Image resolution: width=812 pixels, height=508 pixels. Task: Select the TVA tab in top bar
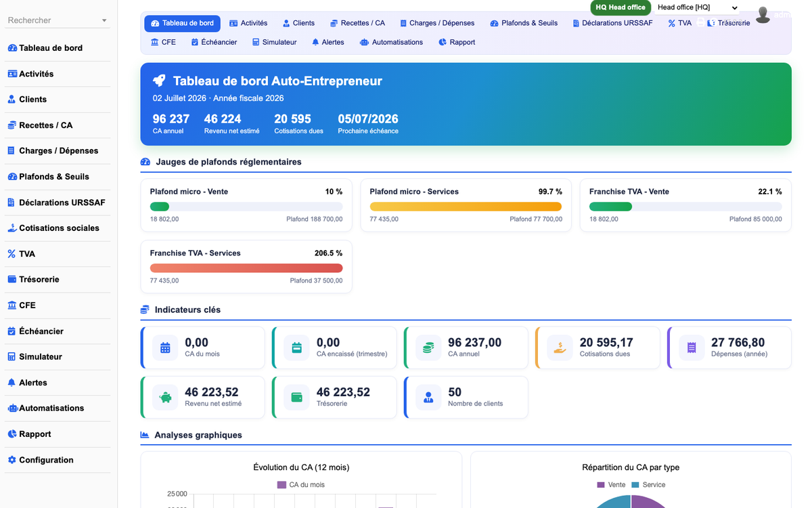coord(679,23)
